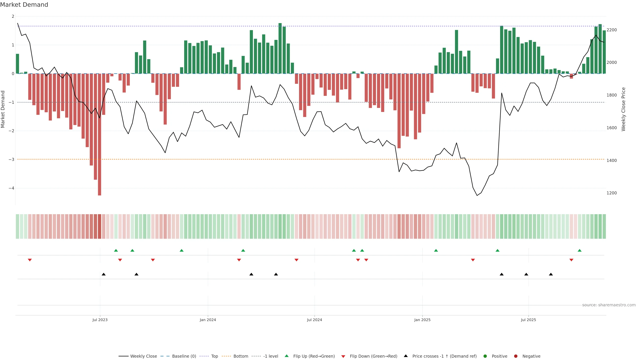The width and height of the screenshot is (644, 362).
Task: Click the sharemaestro.com source text
Action: click(x=609, y=305)
